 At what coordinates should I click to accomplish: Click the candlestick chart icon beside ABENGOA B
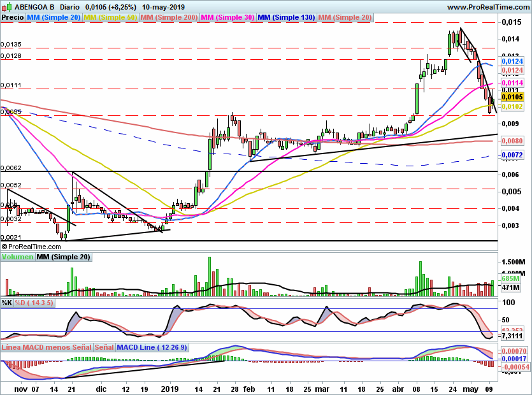pyautogui.click(x=7, y=7)
